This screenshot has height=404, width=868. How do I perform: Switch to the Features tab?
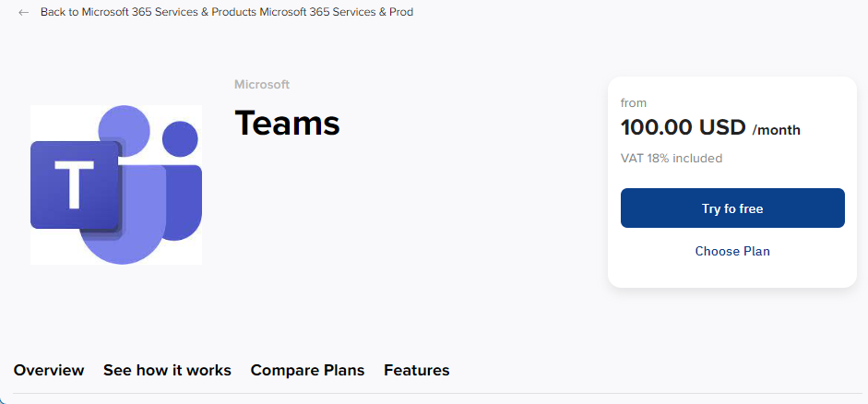coord(417,370)
